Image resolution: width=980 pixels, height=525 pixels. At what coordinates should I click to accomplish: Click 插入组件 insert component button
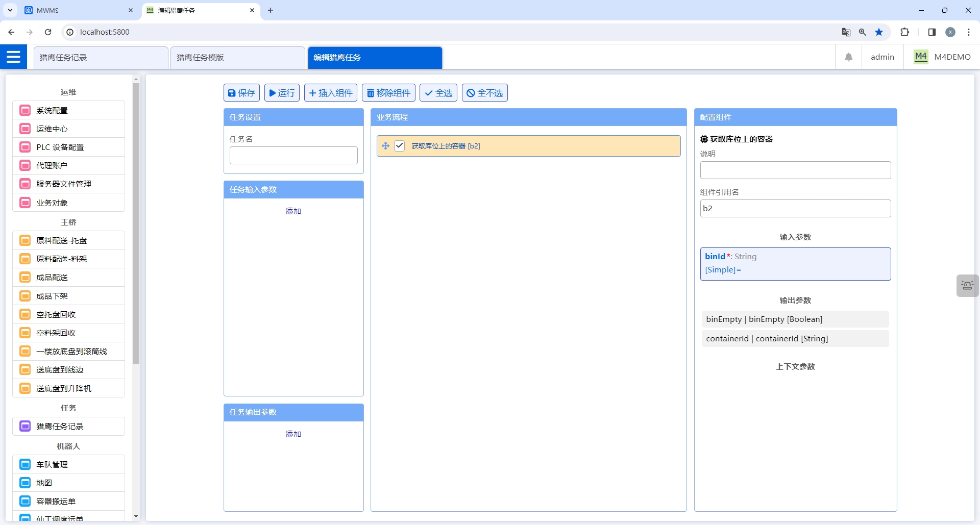point(331,93)
